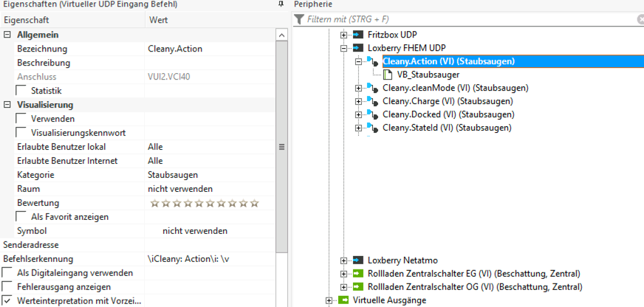Click the Loxberry FHEM UDP icon
The width and height of the screenshot is (644, 307).
click(x=358, y=48)
